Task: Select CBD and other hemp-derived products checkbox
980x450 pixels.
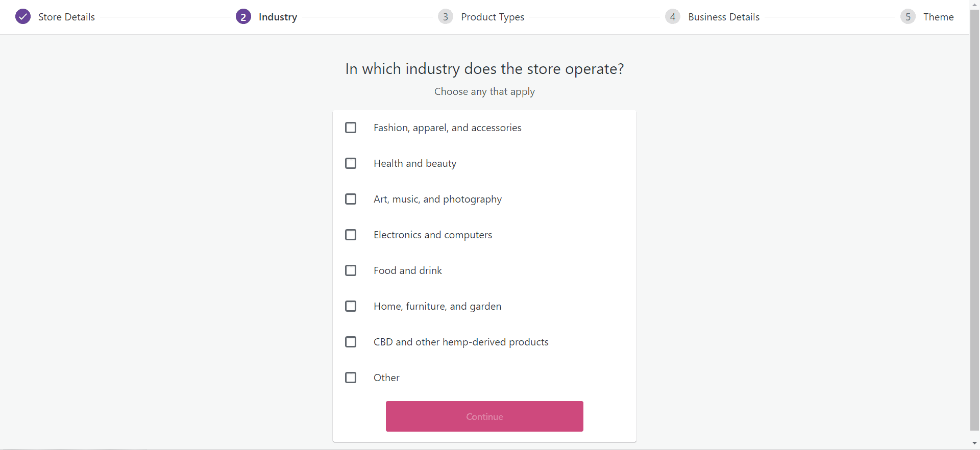Action: [x=351, y=342]
